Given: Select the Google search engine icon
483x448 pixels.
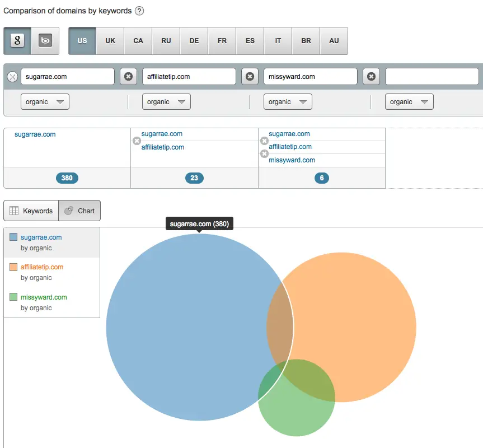Looking at the screenshot, I should (x=17, y=41).
